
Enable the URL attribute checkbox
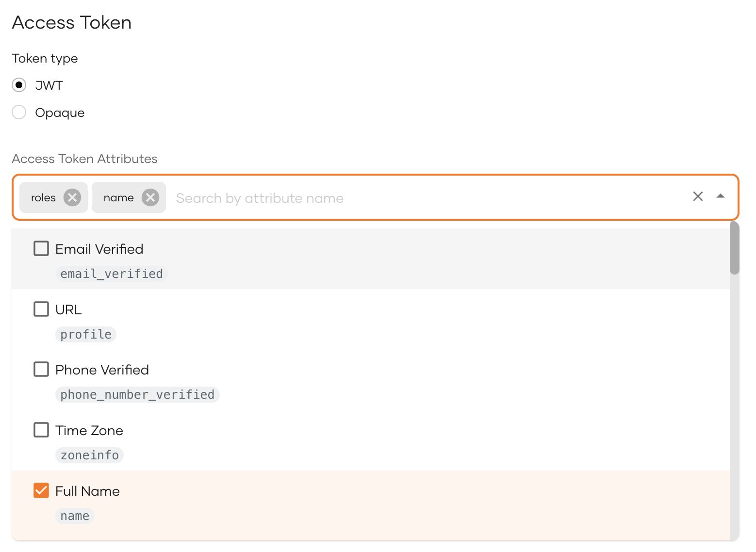tap(41, 309)
